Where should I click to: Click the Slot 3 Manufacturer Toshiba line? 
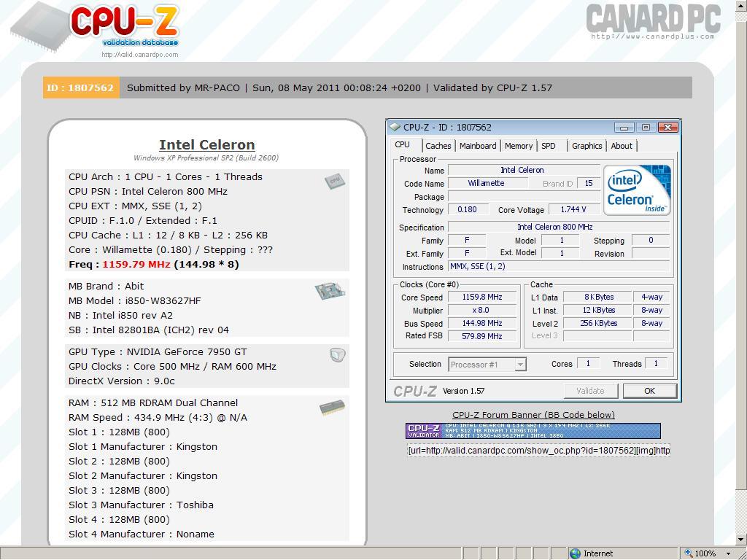pyautogui.click(x=141, y=505)
